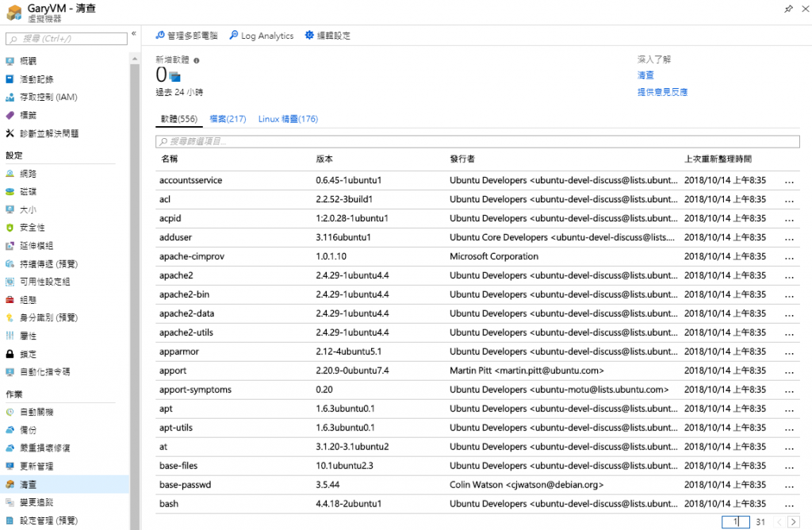
Task: Click the page number input box
Action: (x=735, y=522)
